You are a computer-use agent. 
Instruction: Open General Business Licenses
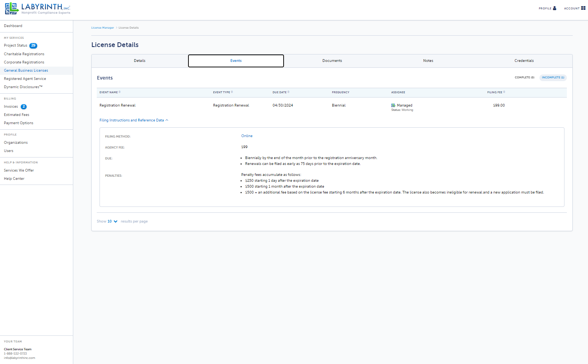(26, 71)
